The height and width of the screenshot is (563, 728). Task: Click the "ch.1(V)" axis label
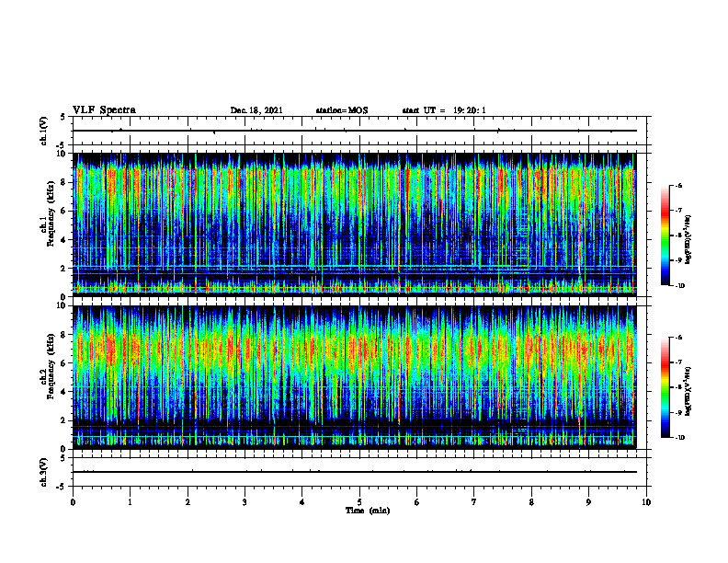coord(44,131)
